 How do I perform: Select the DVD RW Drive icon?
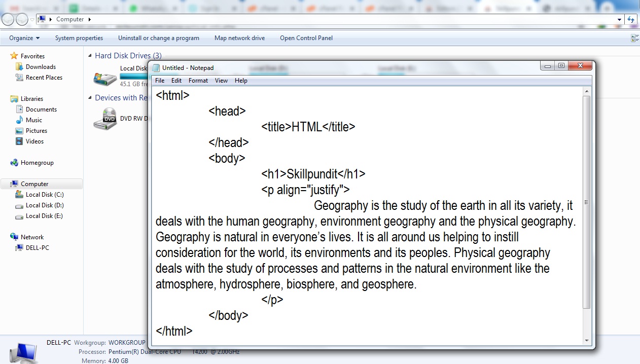point(105,119)
